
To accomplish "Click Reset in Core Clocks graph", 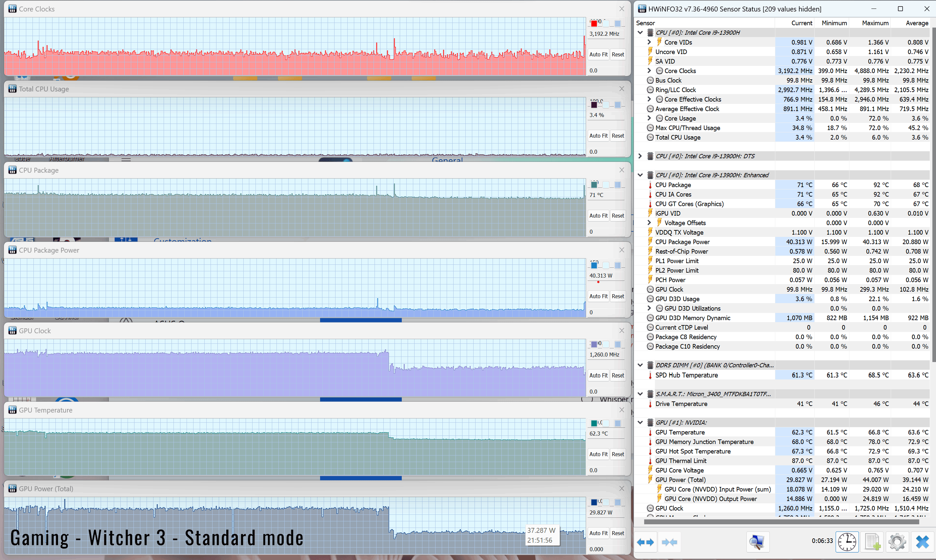I will [618, 54].
